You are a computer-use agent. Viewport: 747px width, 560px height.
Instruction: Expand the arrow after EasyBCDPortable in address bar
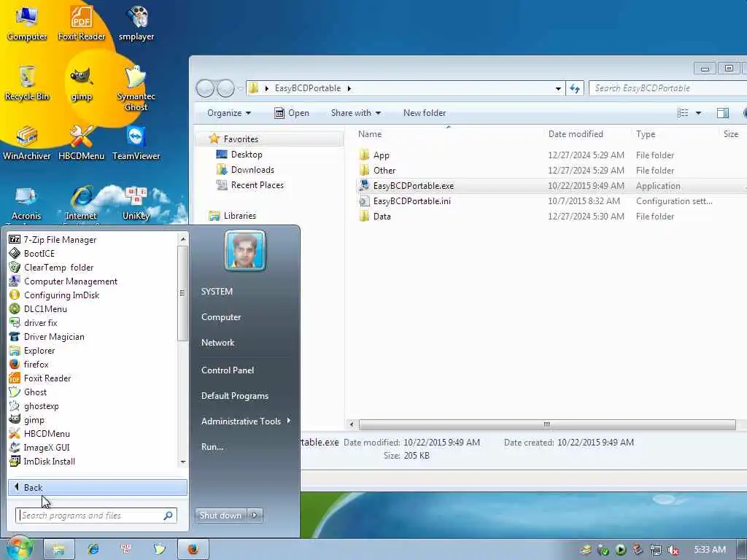point(349,88)
